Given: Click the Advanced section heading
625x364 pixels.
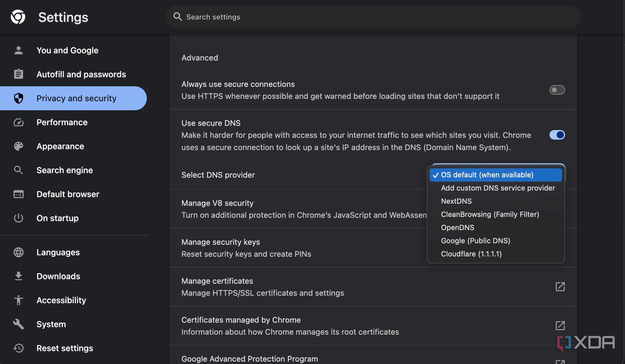Looking at the screenshot, I should (200, 58).
